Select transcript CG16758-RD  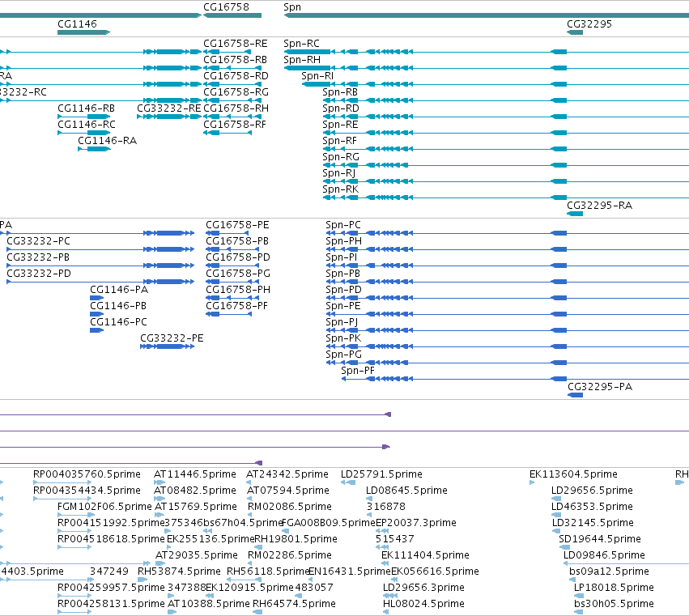pyautogui.click(x=232, y=84)
